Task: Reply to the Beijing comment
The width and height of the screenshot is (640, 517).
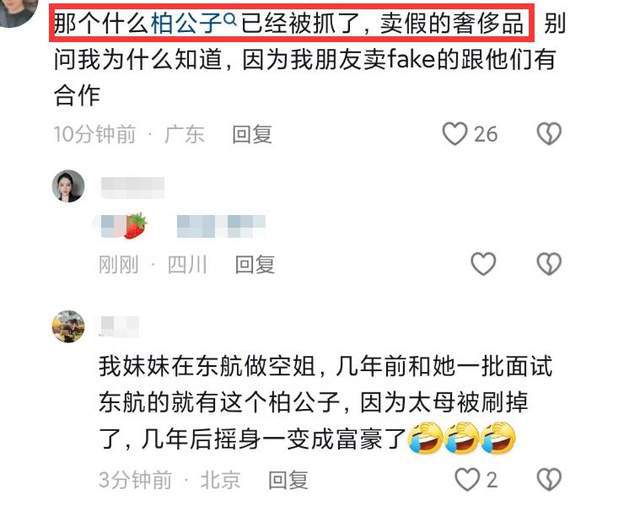Action: click(x=288, y=480)
